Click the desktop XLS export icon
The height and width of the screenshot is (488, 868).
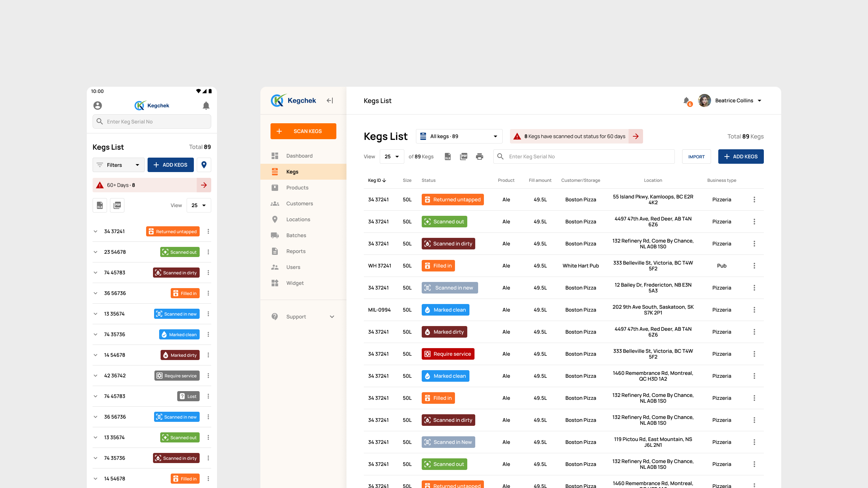coord(448,157)
